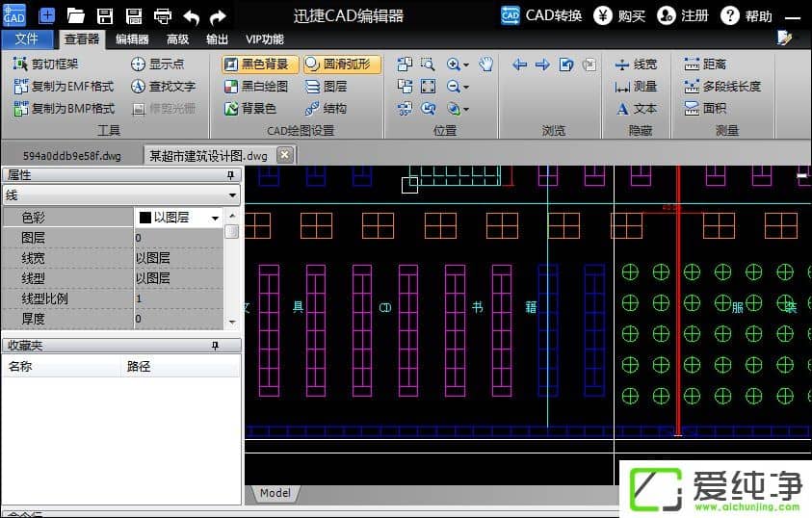Click the 背景色 background color picker

tap(250, 108)
